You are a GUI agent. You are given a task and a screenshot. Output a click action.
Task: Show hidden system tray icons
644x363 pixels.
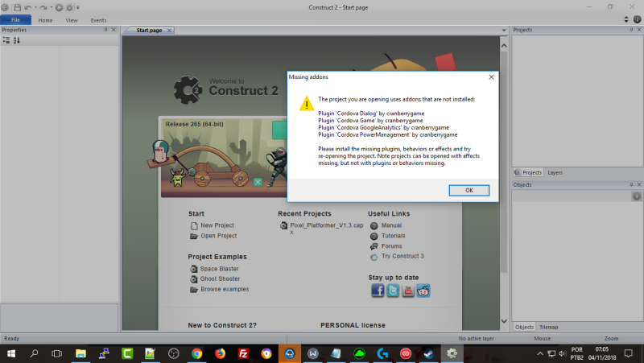tap(540, 353)
